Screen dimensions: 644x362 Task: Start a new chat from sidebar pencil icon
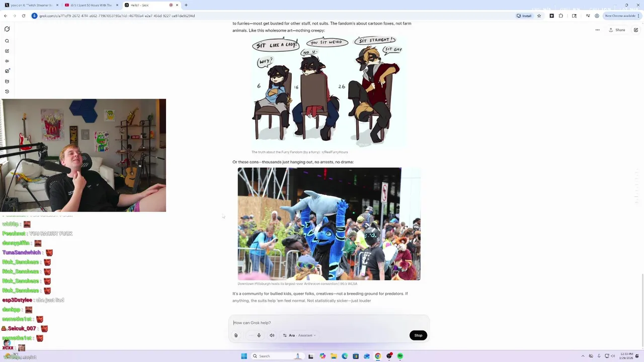click(7, 51)
